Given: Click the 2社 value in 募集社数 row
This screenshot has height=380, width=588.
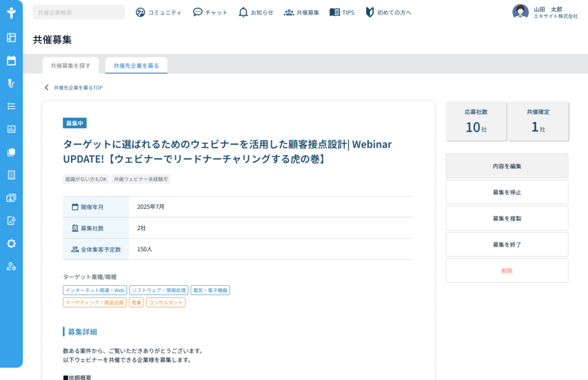Looking at the screenshot, I should point(141,228).
